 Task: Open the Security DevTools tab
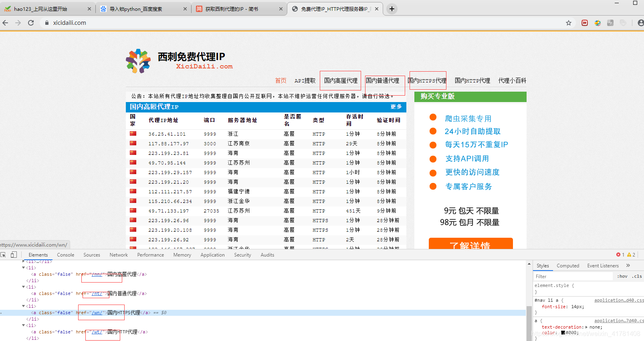pos(243,255)
